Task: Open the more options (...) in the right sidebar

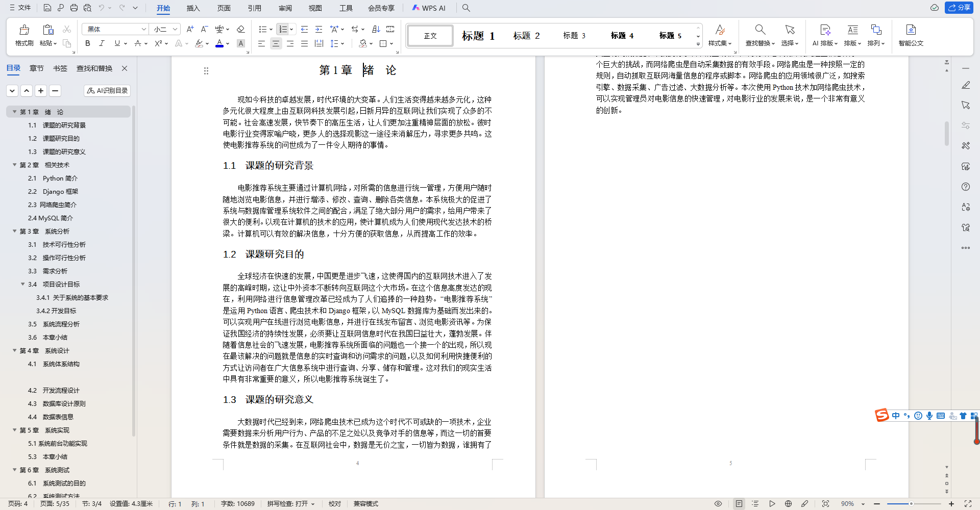Action: coord(966,248)
